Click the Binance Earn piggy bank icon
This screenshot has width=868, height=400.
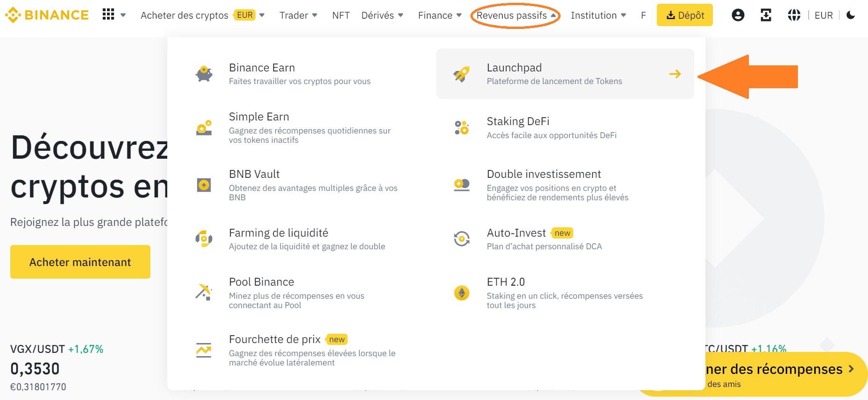203,73
